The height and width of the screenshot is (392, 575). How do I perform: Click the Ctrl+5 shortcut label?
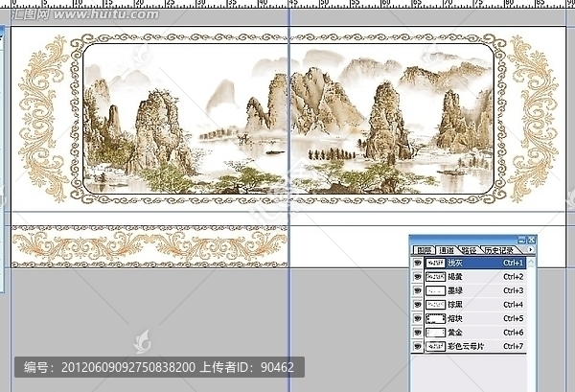[514, 318]
